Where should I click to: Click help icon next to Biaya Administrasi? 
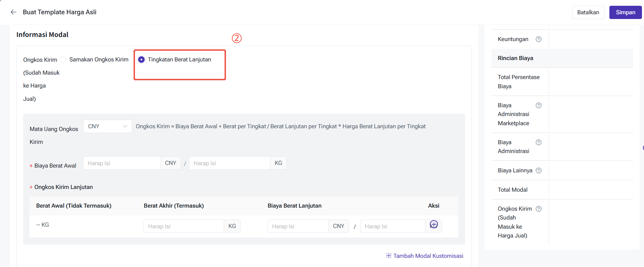538,142
